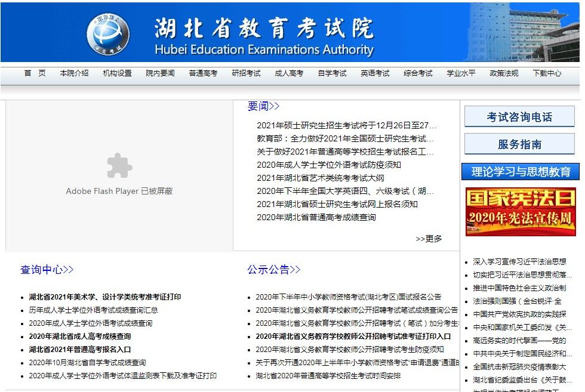This screenshot has width=585, height=392.
Task: Open 深入学习宣传习近平法治思想 article
Action: pyautogui.click(x=520, y=261)
